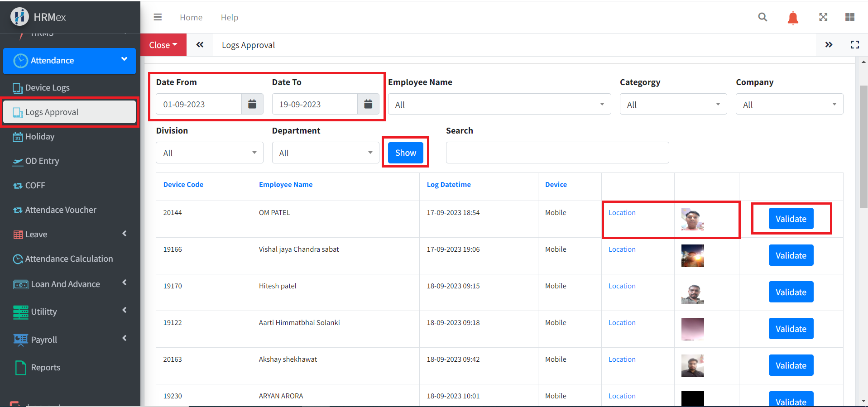Expand the Leave menu in sidebar
The image size is (868, 407).
(x=70, y=234)
